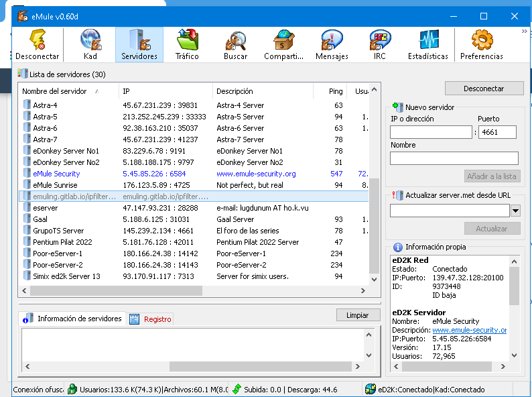Open the Mensajes view
This screenshot has height=397, width=532.
click(332, 44)
